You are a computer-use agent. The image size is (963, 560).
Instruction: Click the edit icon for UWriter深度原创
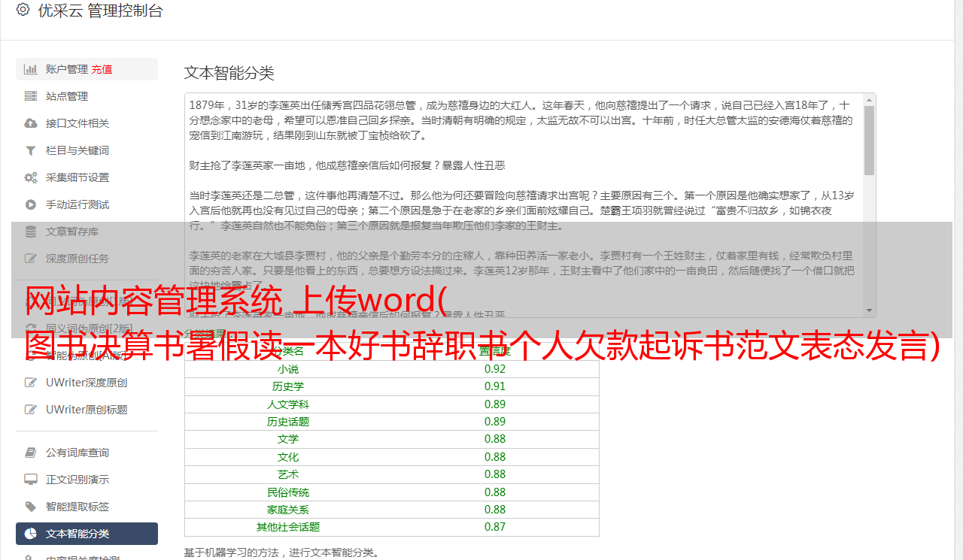pos(30,383)
